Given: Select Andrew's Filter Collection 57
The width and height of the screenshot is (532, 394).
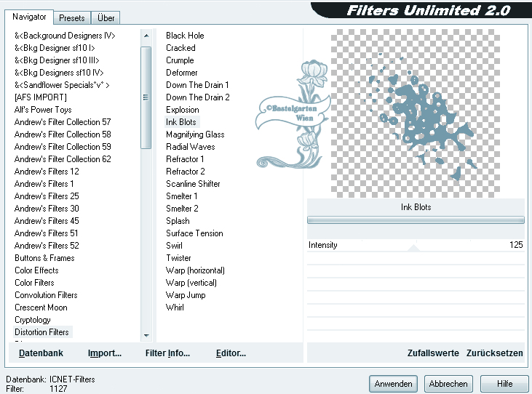Looking at the screenshot, I should pyautogui.click(x=63, y=122).
